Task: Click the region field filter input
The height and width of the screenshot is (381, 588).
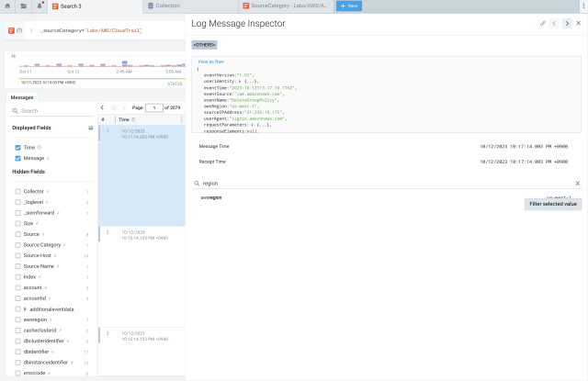Action: pyautogui.click(x=386, y=184)
